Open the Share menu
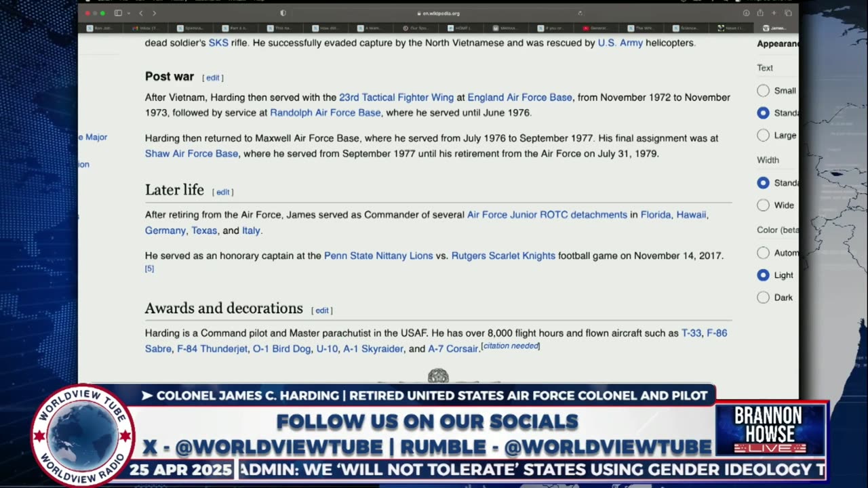Screen dimensions: 868x488 click(x=760, y=13)
